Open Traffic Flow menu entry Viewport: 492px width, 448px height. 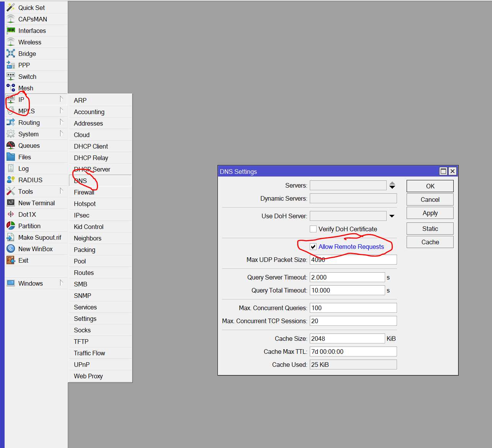coord(100,353)
